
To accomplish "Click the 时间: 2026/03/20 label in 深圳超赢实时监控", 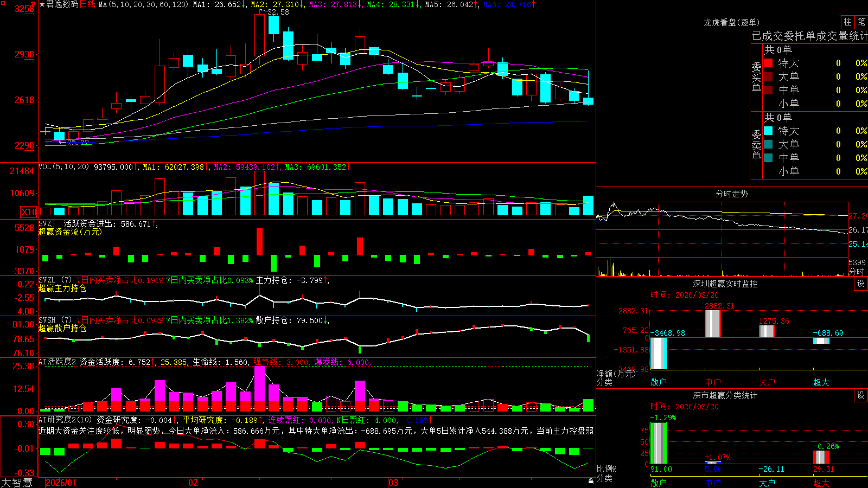I will coord(685,295).
